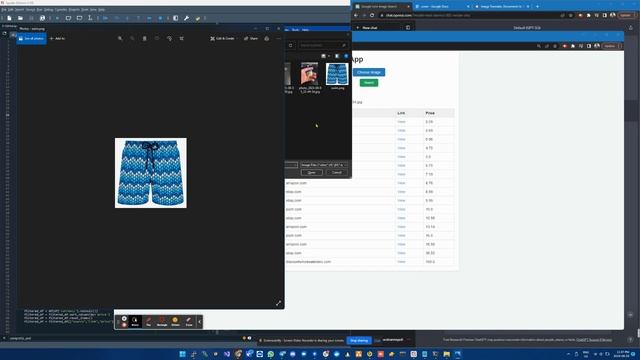Collapse the screen recorder drawing toolbar
Screen dimensions: 640x360
pos(199,322)
